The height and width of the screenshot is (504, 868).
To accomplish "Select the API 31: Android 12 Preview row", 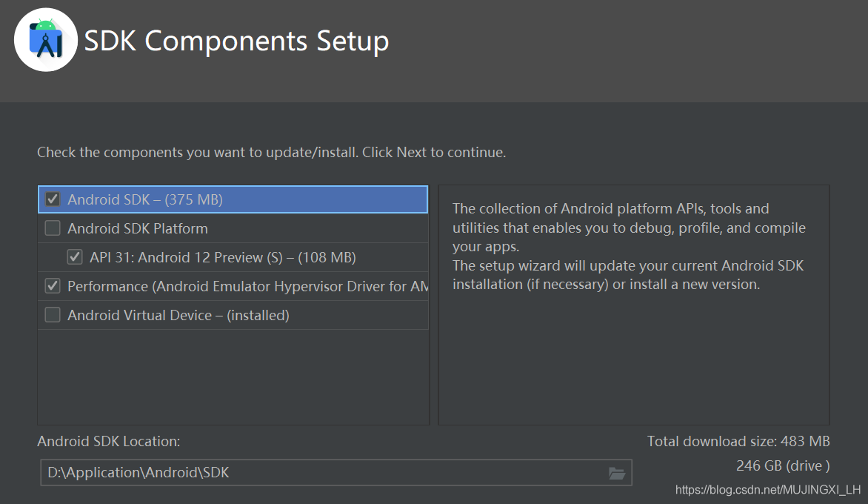I will pos(223,257).
